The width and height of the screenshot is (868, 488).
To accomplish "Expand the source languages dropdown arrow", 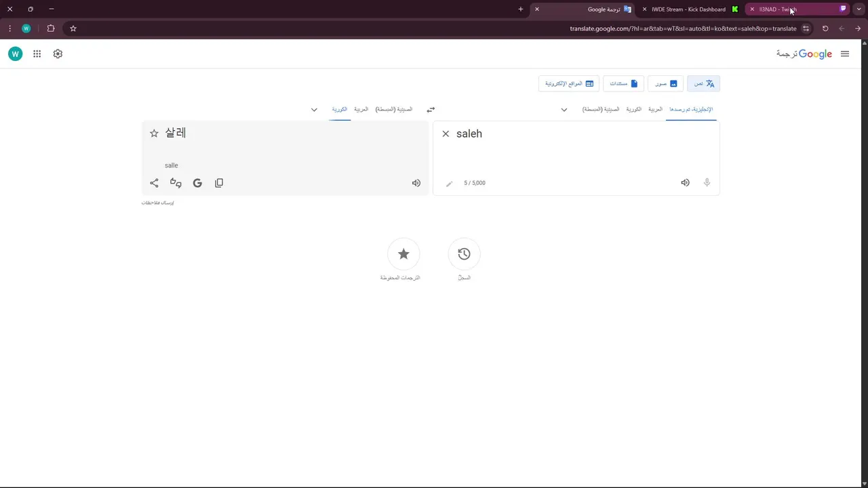I will click(564, 110).
